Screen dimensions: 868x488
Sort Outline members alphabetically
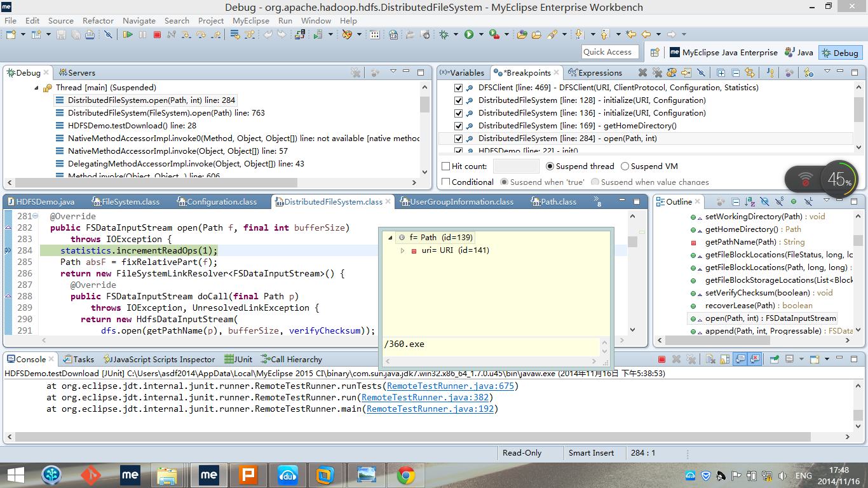[750, 202]
